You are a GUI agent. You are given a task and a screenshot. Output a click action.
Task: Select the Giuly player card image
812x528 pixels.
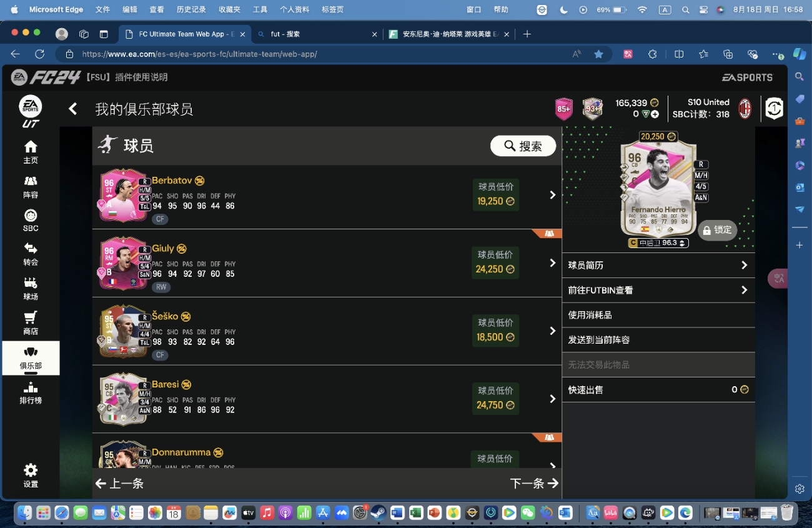click(x=124, y=263)
